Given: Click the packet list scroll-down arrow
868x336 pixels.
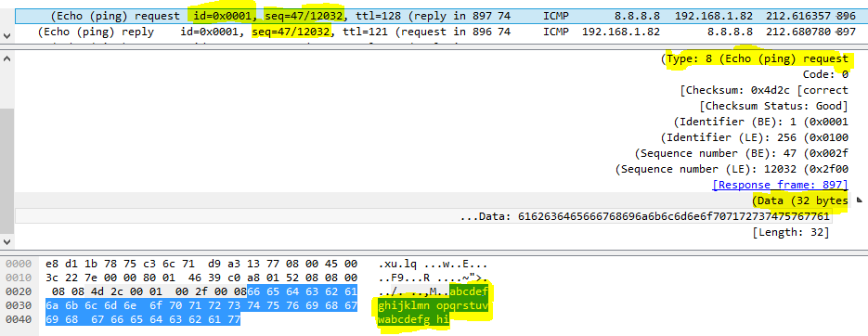Looking at the screenshot, I should tap(6, 35).
